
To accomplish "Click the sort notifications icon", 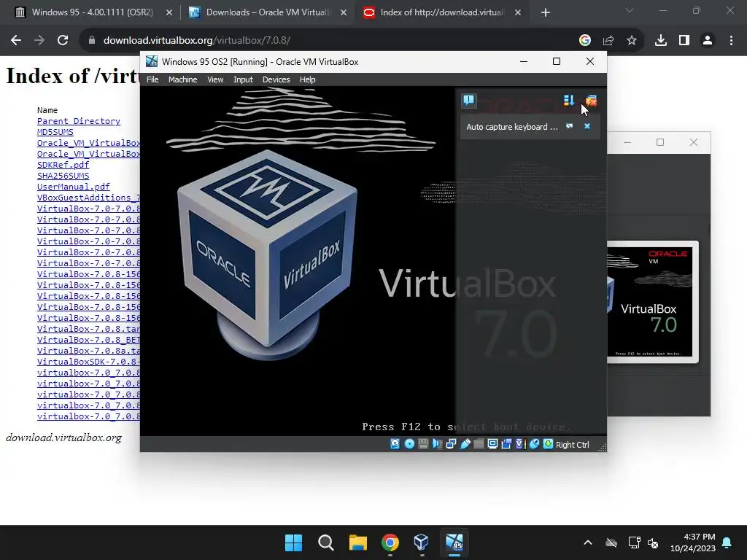I will tap(569, 100).
